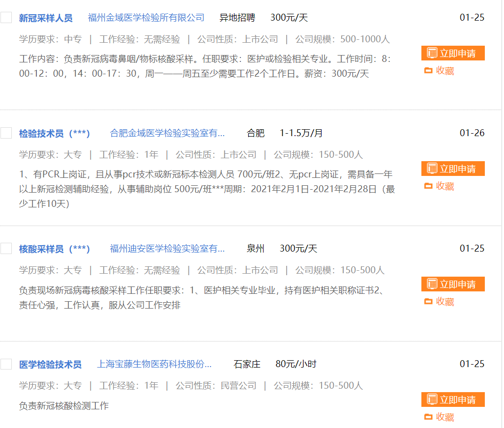Check the box for 核酸采样员 job
Screen dimensions: 504x428
pyautogui.click(x=6, y=249)
